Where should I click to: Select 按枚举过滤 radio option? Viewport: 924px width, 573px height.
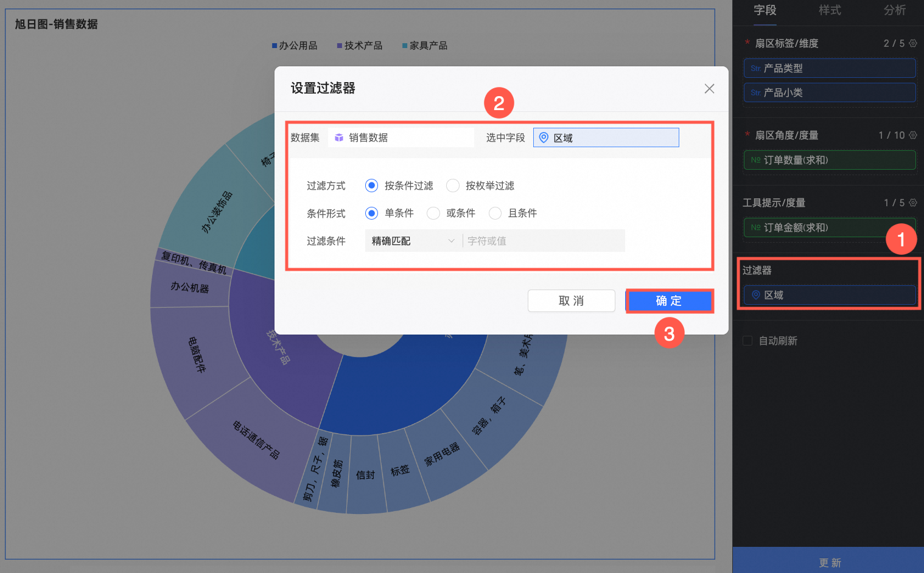(452, 186)
